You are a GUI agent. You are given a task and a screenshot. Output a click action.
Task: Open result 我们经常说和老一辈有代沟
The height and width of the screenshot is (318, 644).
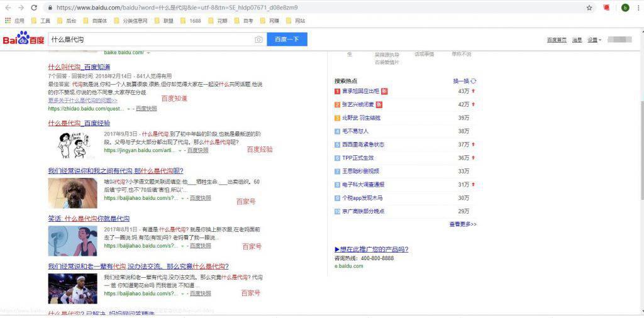[x=138, y=266]
